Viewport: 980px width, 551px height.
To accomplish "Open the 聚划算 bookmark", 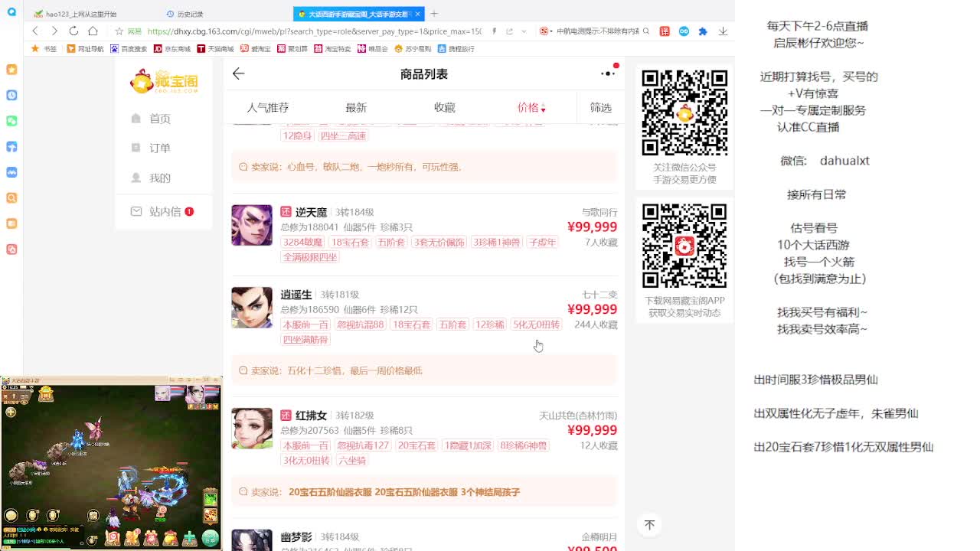I will pyautogui.click(x=292, y=49).
